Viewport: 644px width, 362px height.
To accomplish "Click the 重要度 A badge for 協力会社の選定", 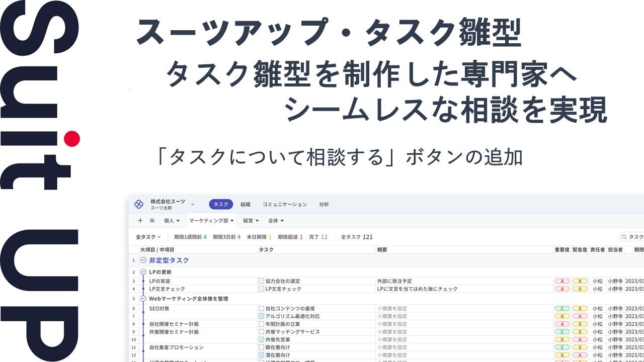I will click(x=562, y=282).
